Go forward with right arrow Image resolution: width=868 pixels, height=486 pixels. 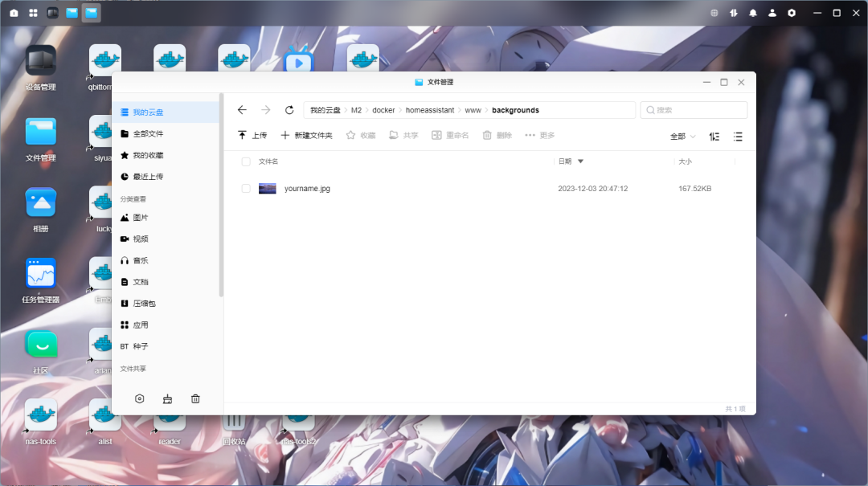266,110
